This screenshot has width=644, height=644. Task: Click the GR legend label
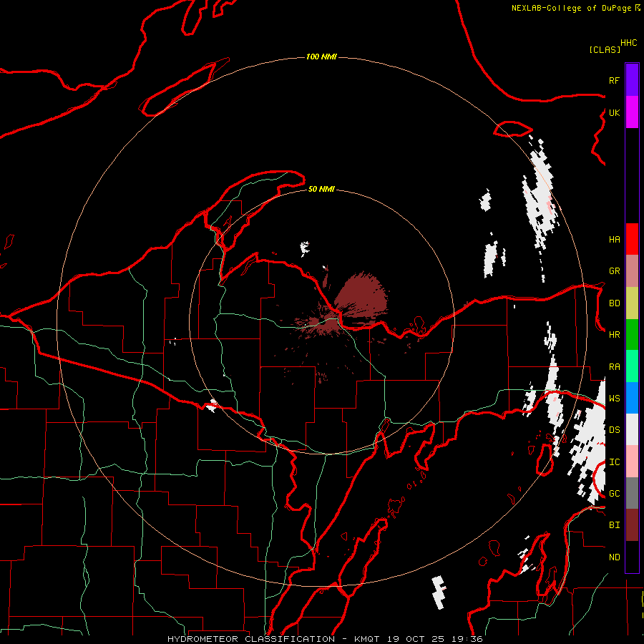point(614,271)
